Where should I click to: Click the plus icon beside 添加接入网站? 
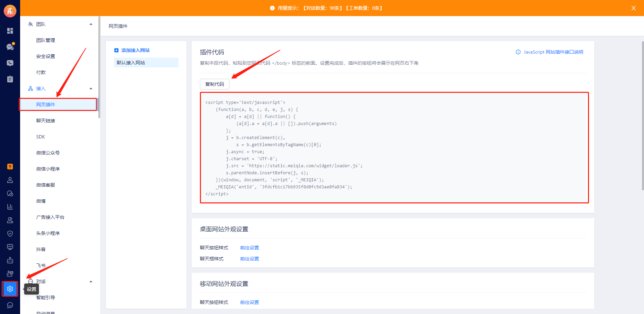(116, 50)
